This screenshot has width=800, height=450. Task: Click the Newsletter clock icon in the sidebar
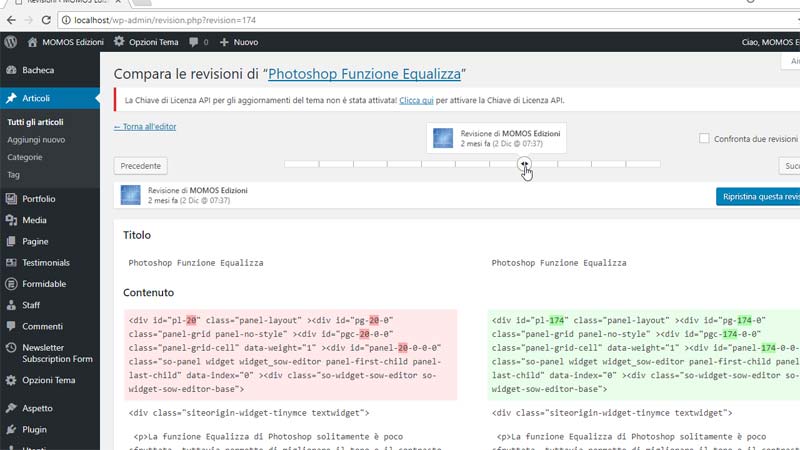[11, 347]
